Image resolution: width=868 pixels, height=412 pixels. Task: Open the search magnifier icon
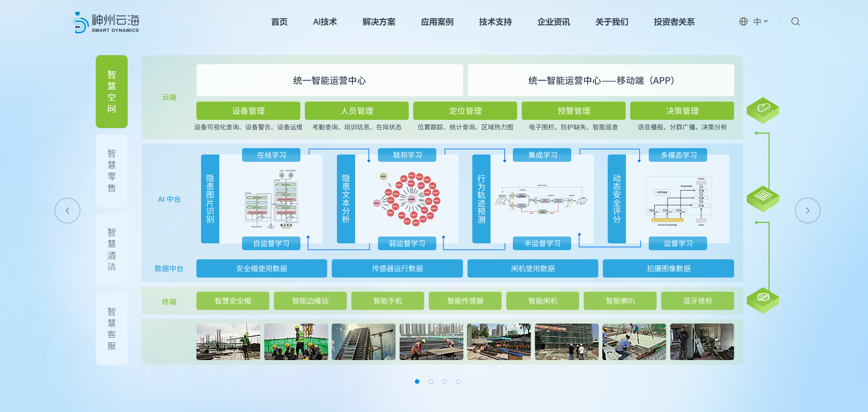[x=795, y=21]
